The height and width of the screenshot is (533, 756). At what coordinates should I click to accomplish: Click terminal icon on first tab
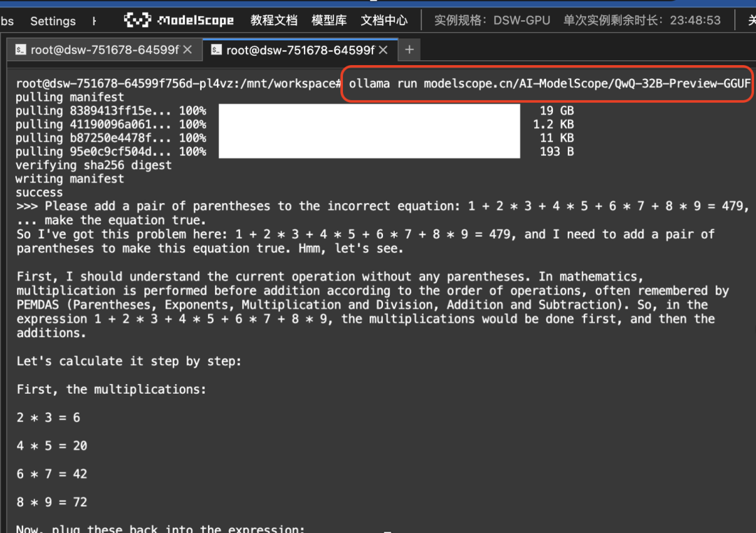(x=20, y=49)
